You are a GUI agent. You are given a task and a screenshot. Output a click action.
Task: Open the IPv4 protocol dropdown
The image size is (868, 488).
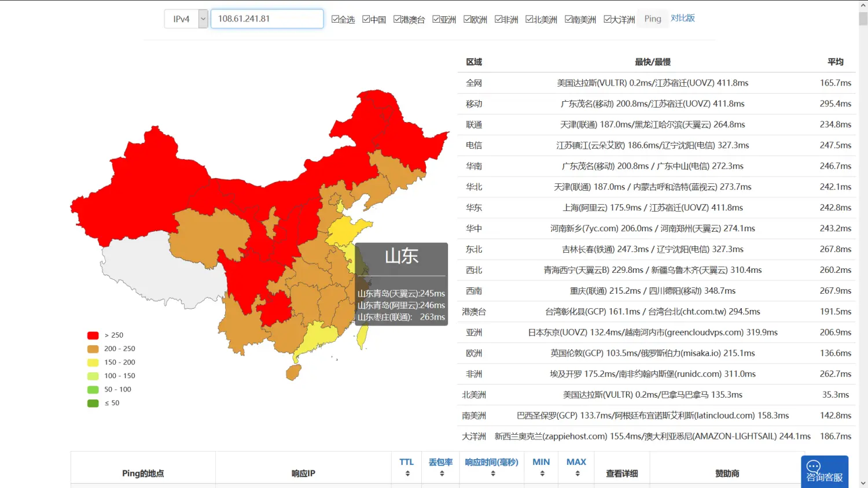coord(203,19)
